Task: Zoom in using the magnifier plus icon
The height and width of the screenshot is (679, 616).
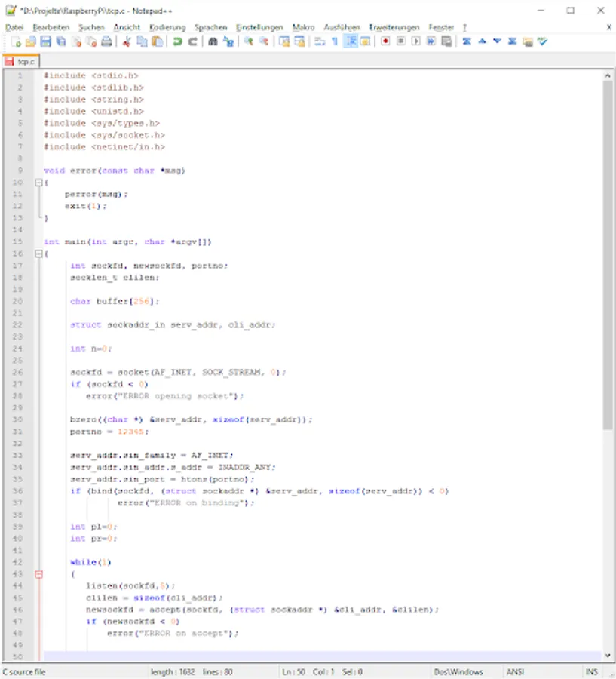Action: [249, 41]
